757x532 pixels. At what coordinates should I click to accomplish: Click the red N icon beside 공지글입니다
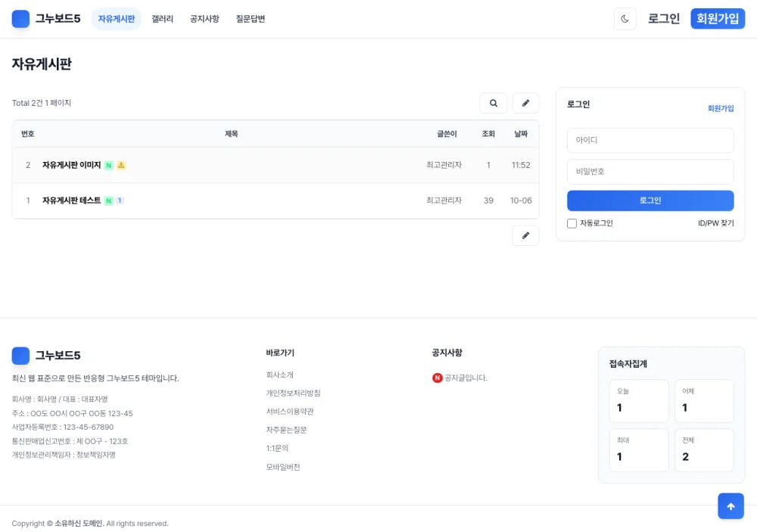click(x=438, y=378)
